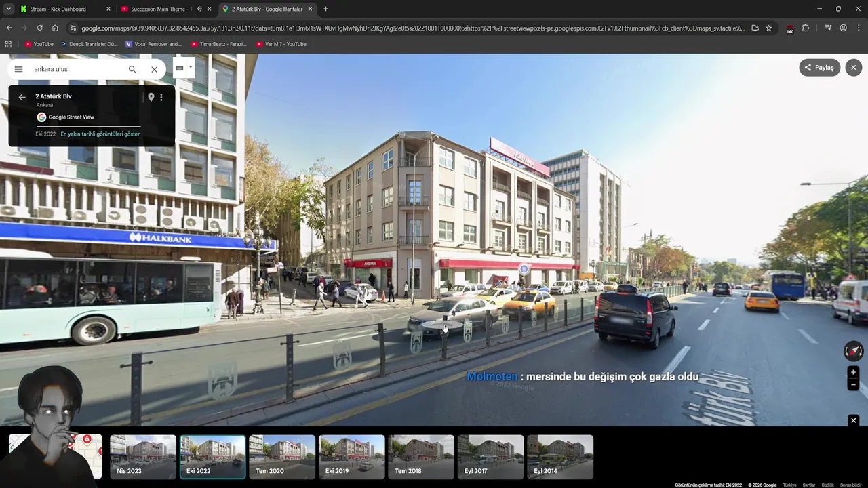This screenshot has width=868, height=488.
Task: Click the 'Google Street View' attribution text
Action: (x=71, y=117)
